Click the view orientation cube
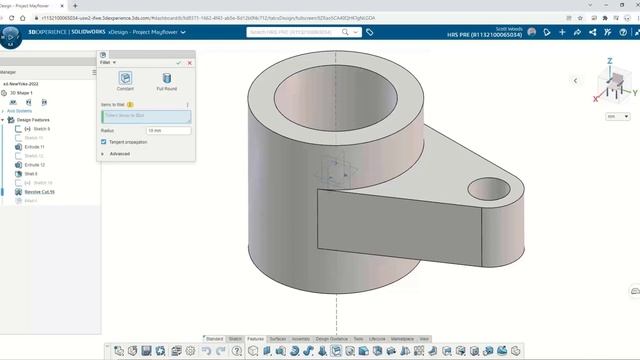The width and height of the screenshot is (640, 360). (615, 84)
